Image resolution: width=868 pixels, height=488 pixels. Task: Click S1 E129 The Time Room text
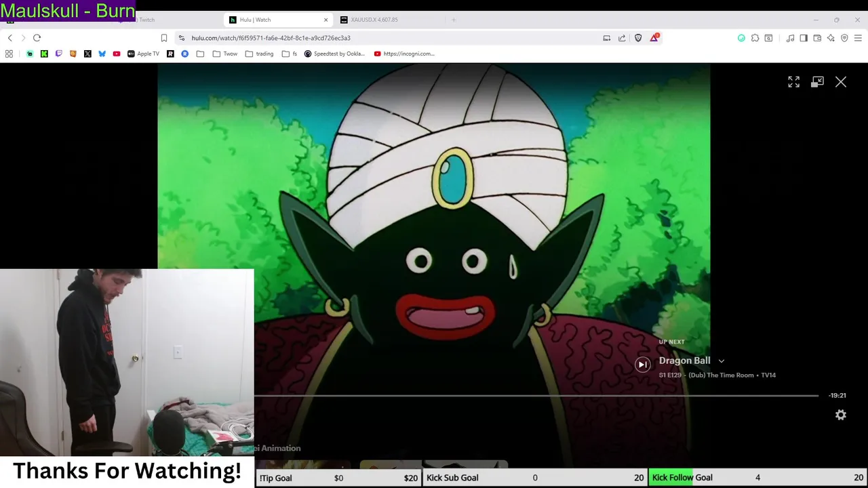(x=717, y=375)
